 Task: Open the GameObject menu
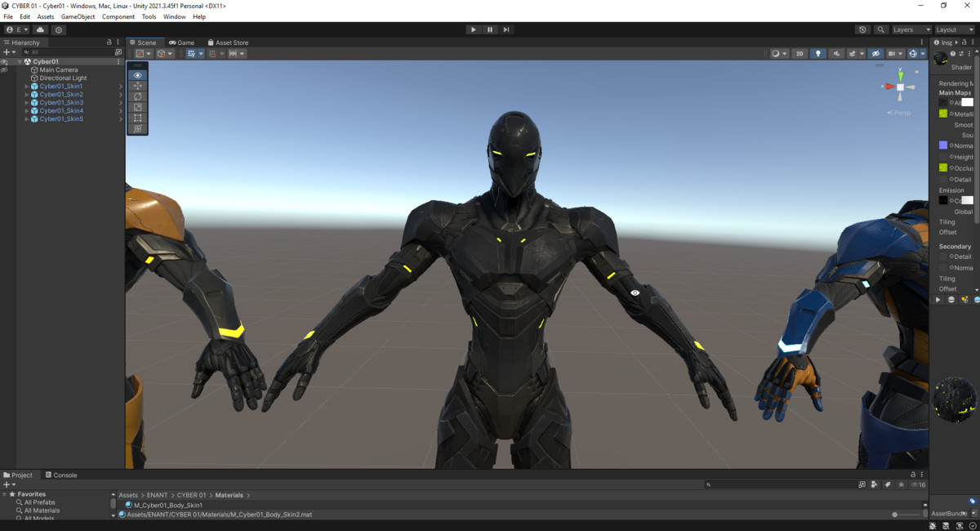coord(78,16)
